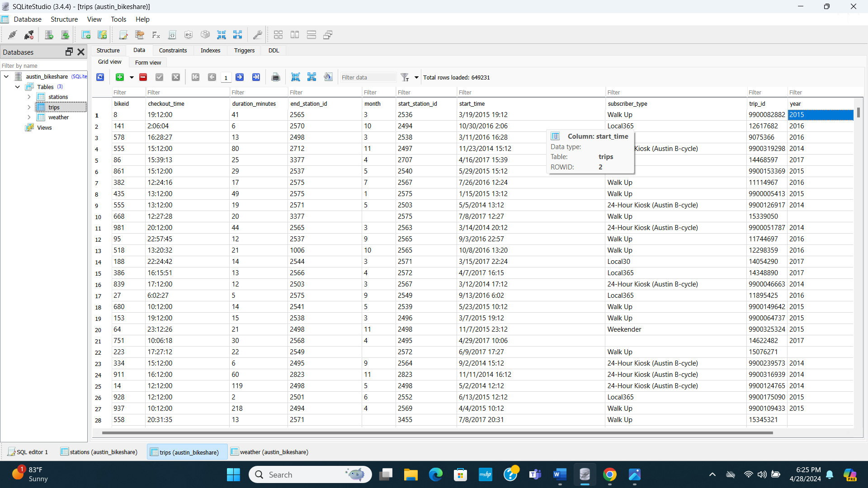Collapse the Tables node in database tree
868x488 pixels.
(18, 86)
